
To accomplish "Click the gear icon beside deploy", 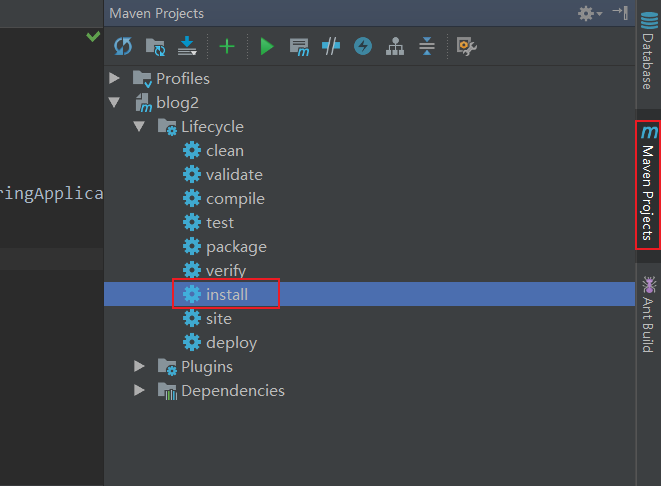I will 192,342.
